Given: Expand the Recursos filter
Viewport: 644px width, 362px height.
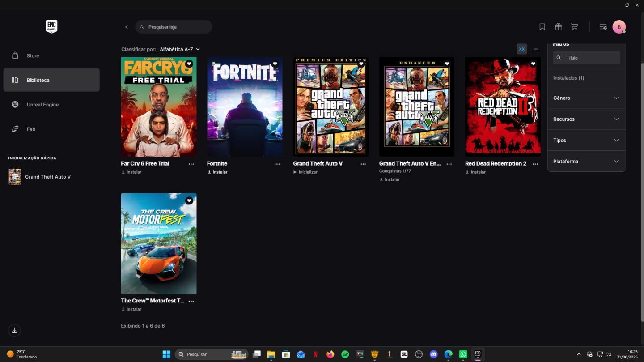Looking at the screenshot, I should pyautogui.click(x=586, y=119).
